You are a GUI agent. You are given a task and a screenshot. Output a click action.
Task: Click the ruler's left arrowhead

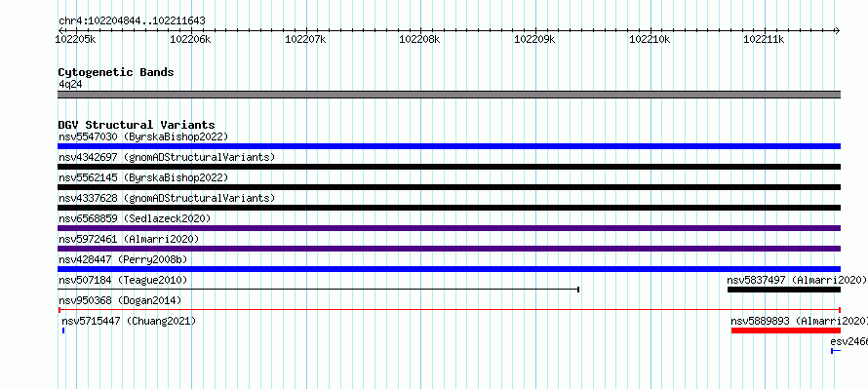60,30
